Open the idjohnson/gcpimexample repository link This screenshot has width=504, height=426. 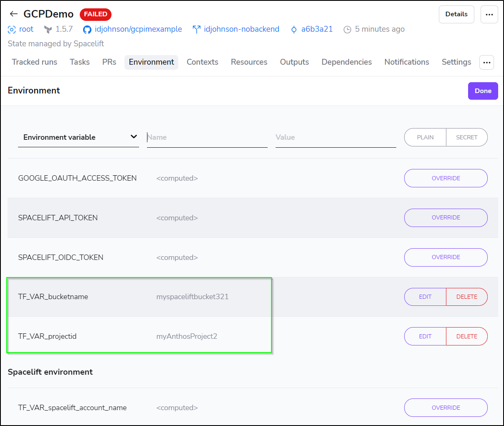[x=138, y=29]
